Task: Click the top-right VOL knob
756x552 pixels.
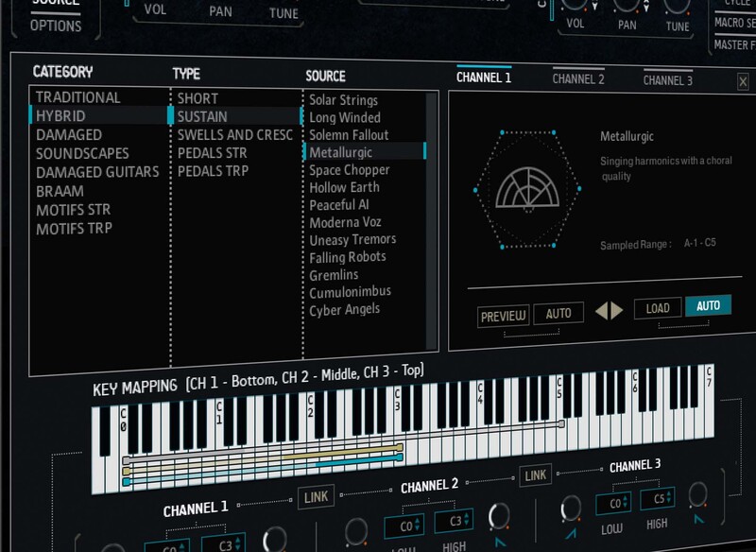Action: click(x=574, y=5)
